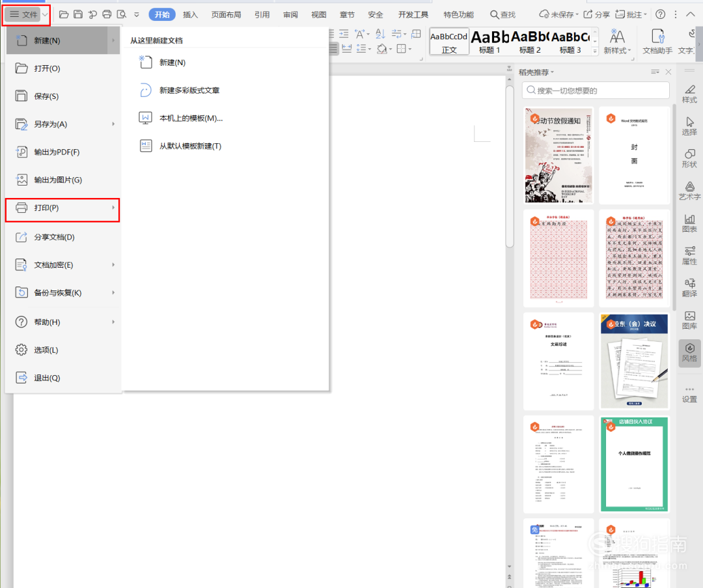This screenshot has height=588, width=703.
Task: Open the 文档助手 document assistant tool
Action: pos(657,40)
